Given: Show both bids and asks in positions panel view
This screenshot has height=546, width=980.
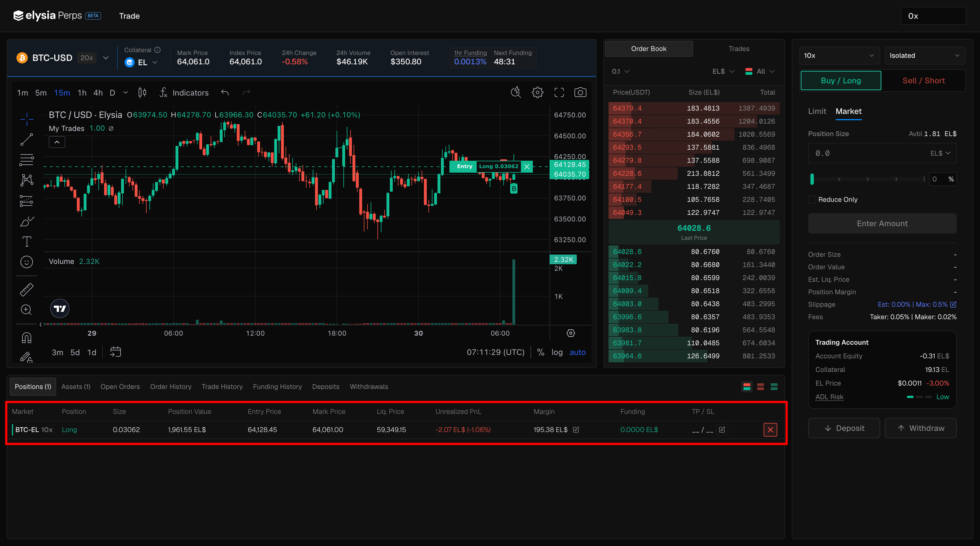Looking at the screenshot, I should [x=747, y=387].
